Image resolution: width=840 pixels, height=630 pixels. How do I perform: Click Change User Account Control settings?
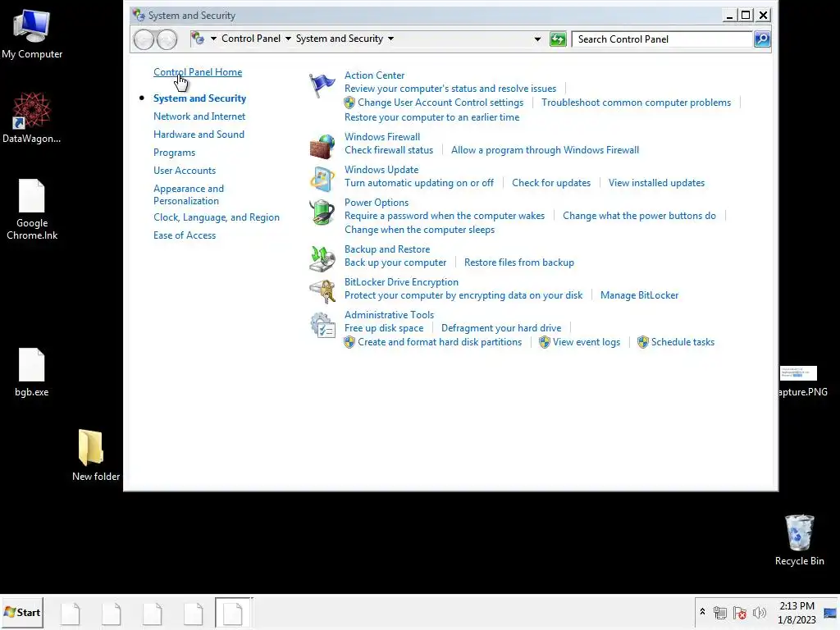[x=441, y=103]
